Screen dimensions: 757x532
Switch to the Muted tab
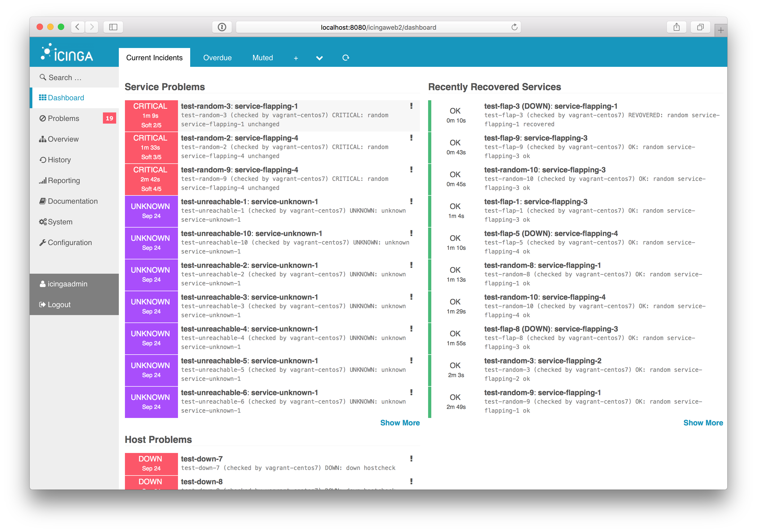(x=262, y=58)
